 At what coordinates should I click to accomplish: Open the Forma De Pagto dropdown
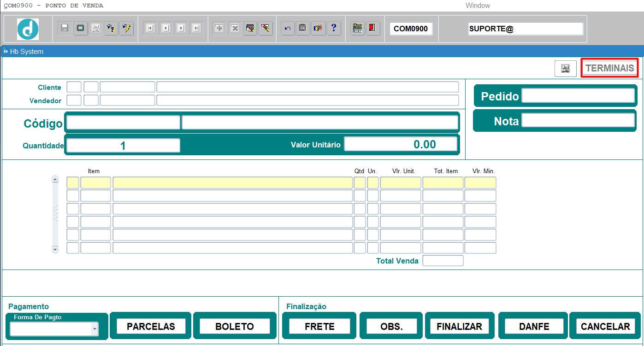[95, 329]
